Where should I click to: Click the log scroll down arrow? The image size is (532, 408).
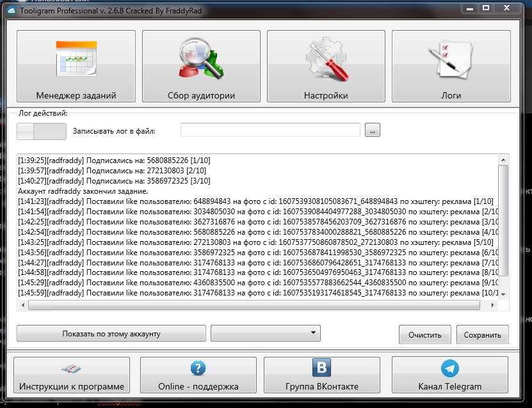503,294
